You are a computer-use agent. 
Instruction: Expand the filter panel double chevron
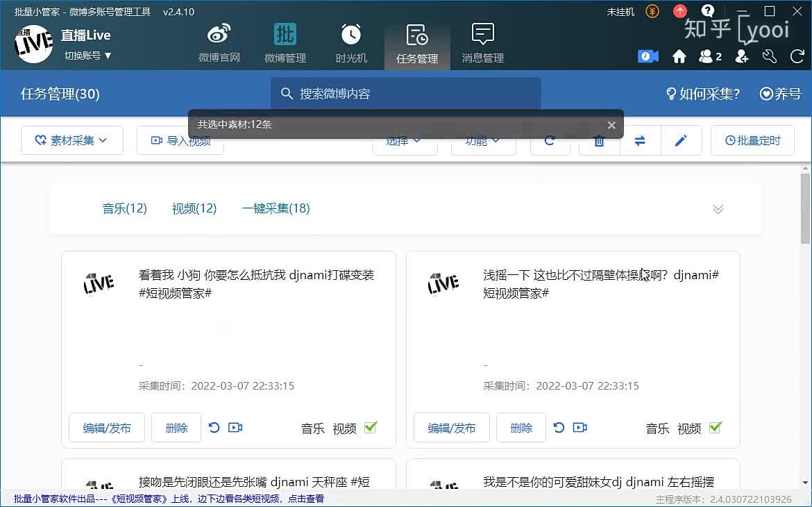click(718, 209)
